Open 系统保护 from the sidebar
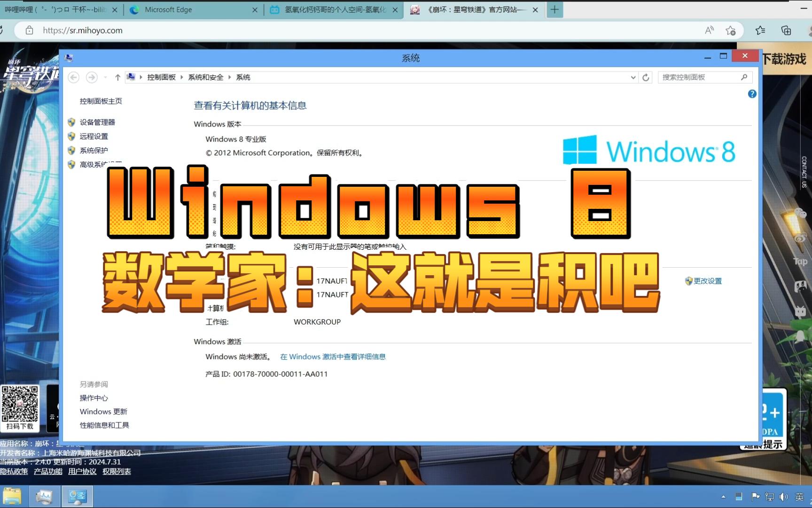This screenshot has width=812, height=508. [94, 151]
